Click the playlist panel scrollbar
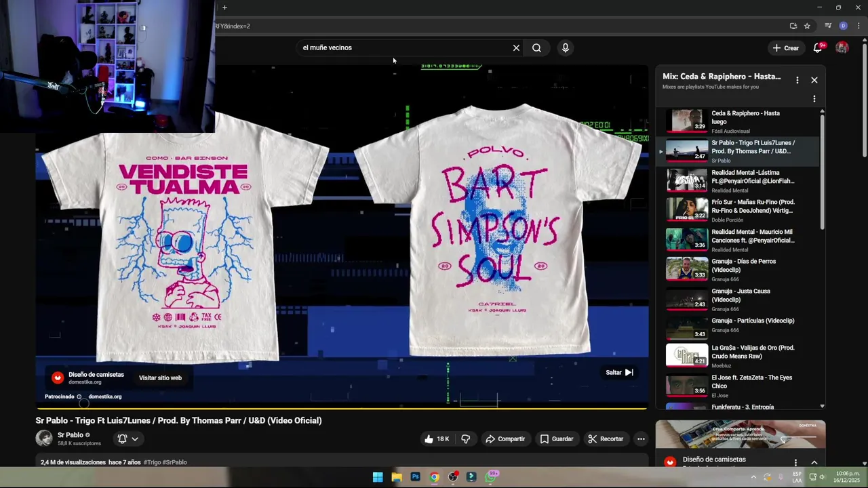This screenshot has width=868, height=488. (x=823, y=171)
